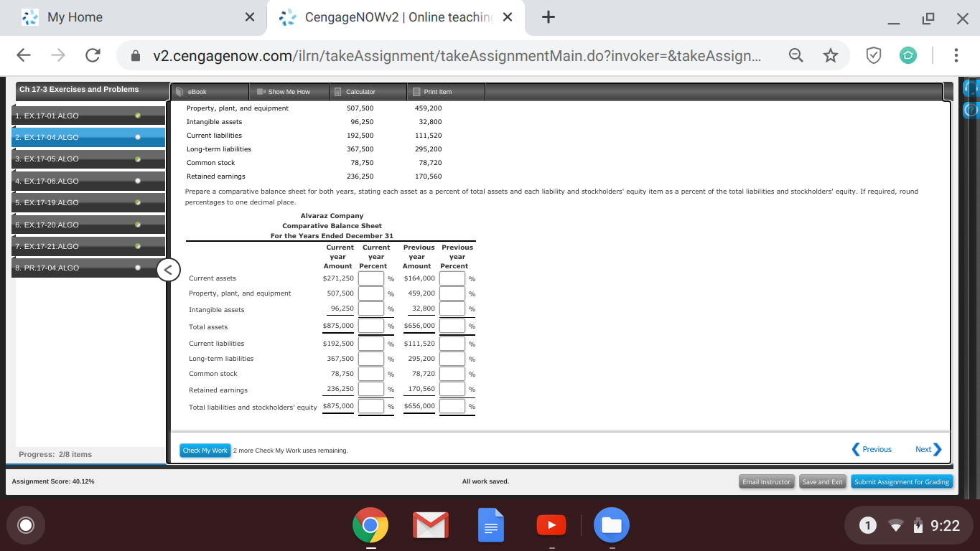The image size is (980, 551).
Task: Click Total assets current year percent field
Action: 371,326
